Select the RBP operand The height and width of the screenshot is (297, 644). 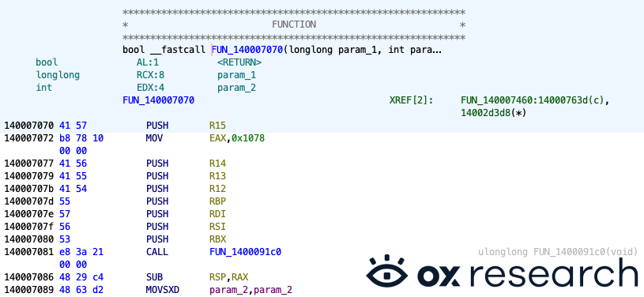[217, 201]
